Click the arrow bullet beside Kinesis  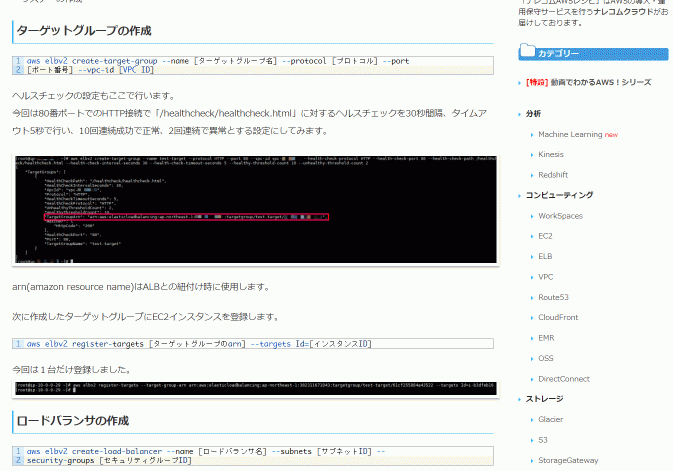532,155
